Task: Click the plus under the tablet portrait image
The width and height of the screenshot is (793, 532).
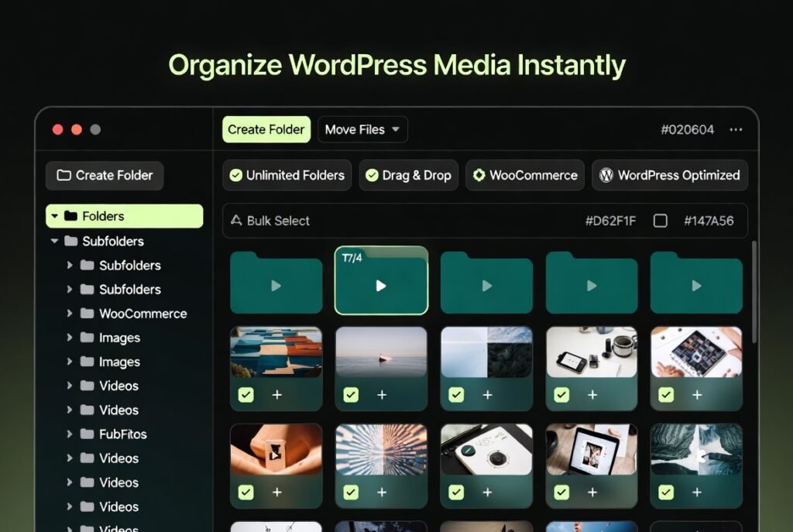Action: (x=592, y=492)
